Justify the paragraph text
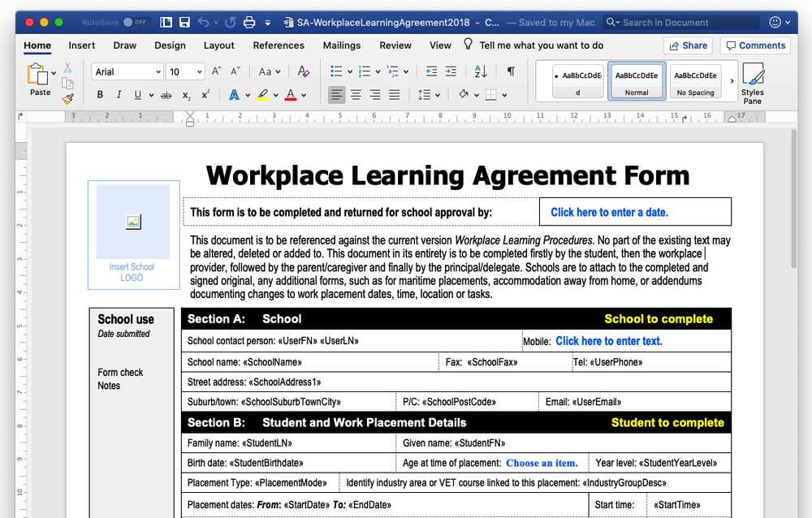The image size is (812, 518). tap(394, 95)
